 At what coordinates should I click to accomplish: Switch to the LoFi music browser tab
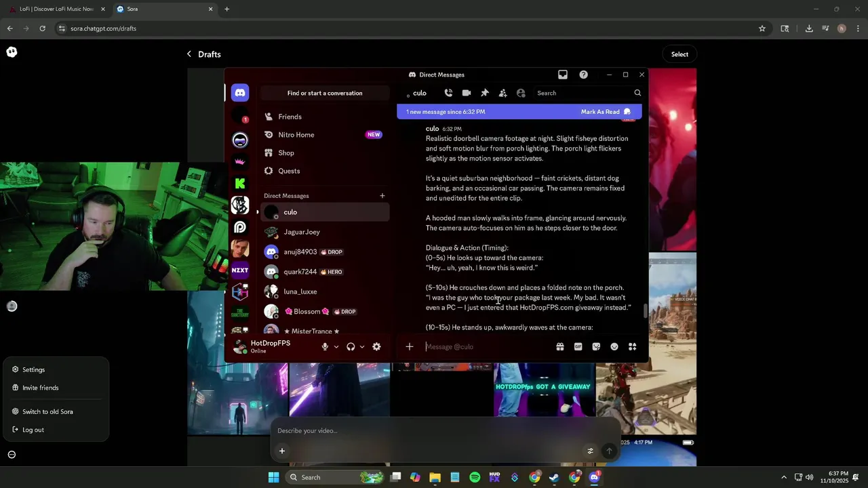[57, 9]
